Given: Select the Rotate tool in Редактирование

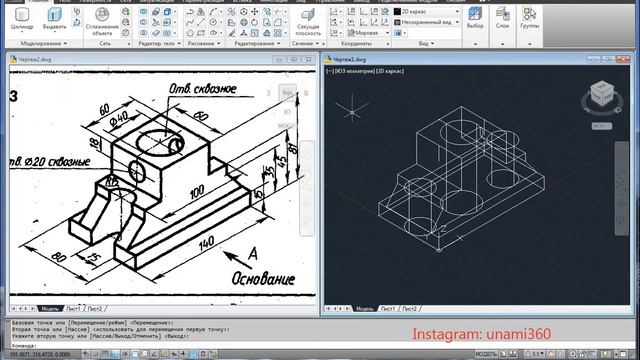Looking at the screenshot, I should [x=255, y=22].
